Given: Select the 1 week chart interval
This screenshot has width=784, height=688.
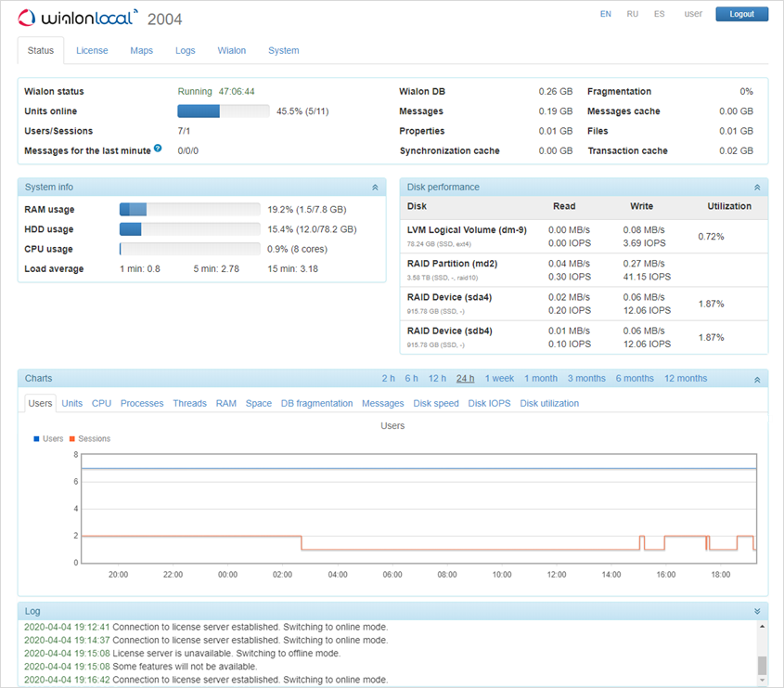Looking at the screenshot, I should coord(499,378).
